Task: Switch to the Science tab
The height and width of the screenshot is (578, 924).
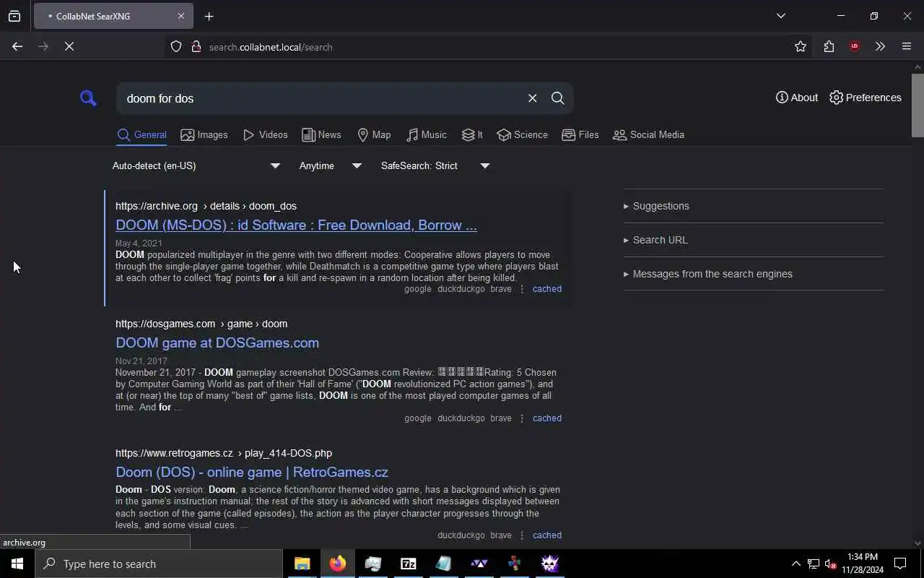Action: (522, 135)
